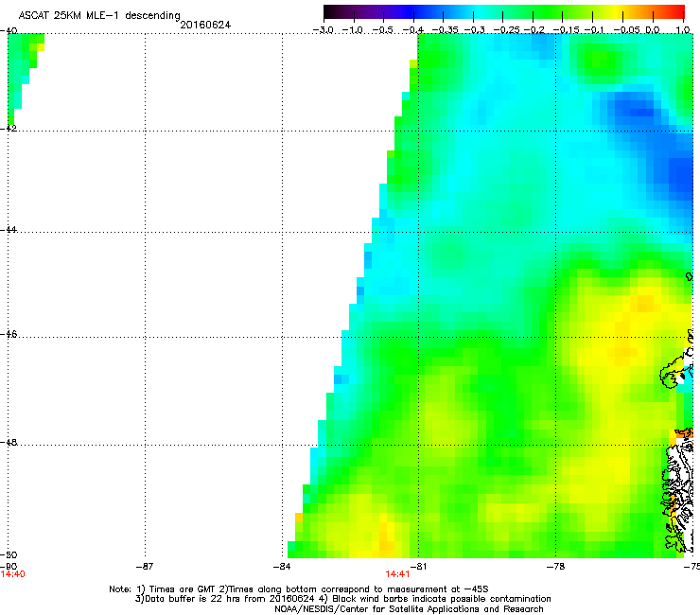
Task: Click the -50 latitude axis label
Action: (x=9, y=554)
